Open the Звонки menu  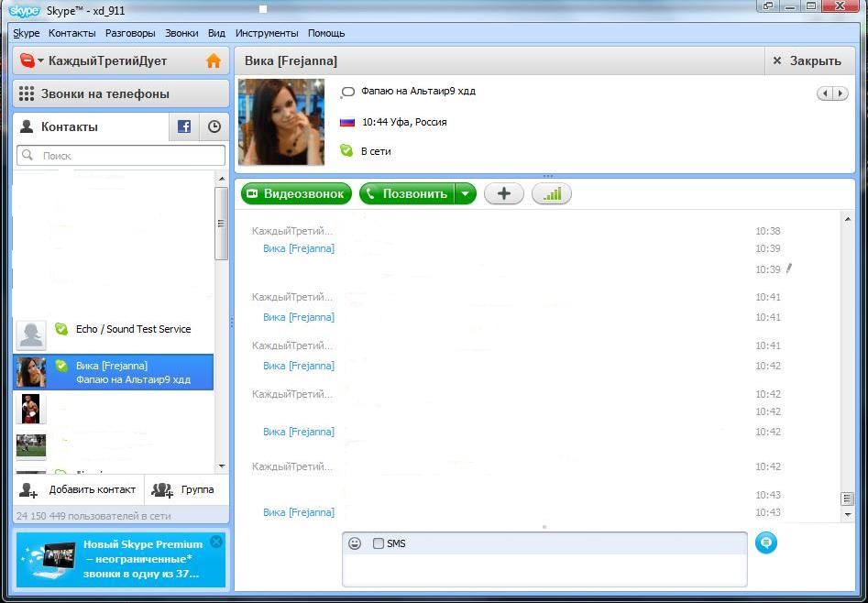tap(181, 33)
